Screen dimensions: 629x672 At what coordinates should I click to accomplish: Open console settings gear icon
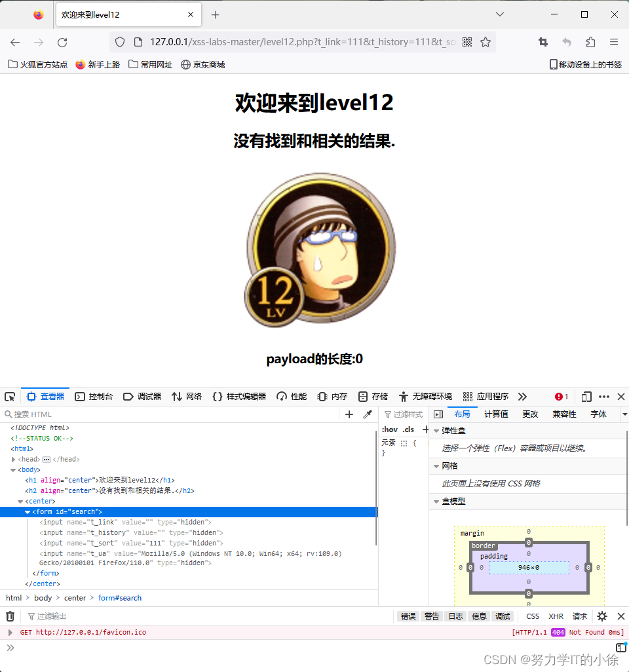click(601, 616)
